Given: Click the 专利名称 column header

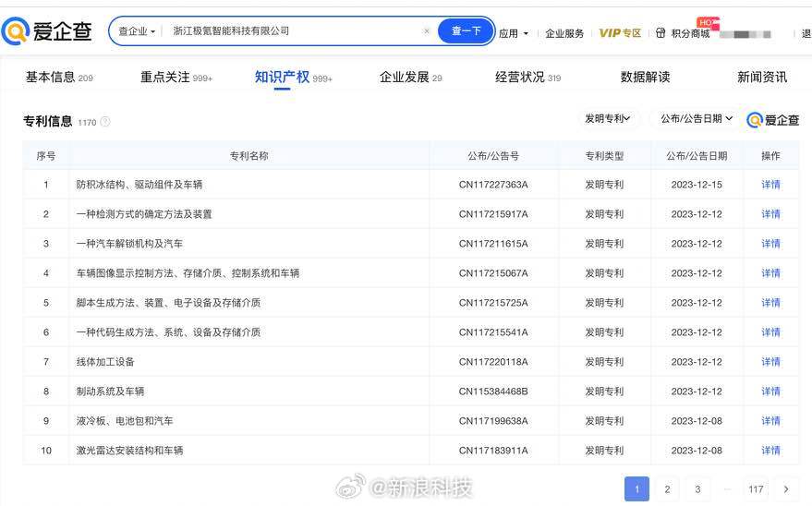Looking at the screenshot, I should pyautogui.click(x=249, y=156).
